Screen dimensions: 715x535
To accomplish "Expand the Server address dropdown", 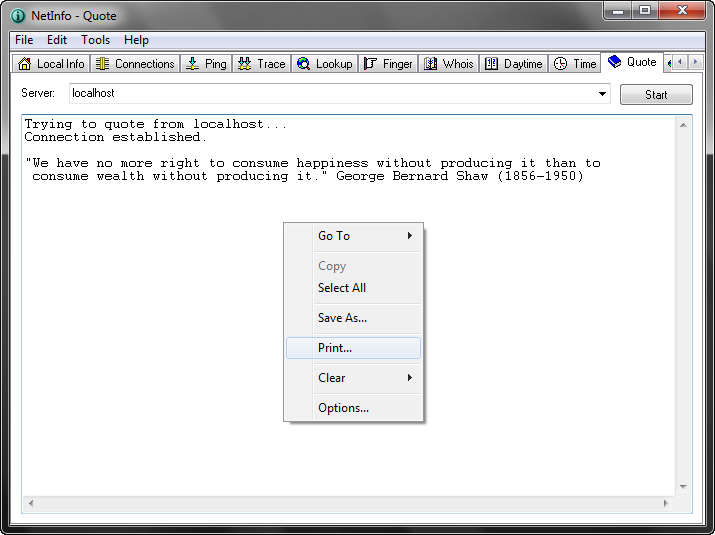I will point(603,94).
